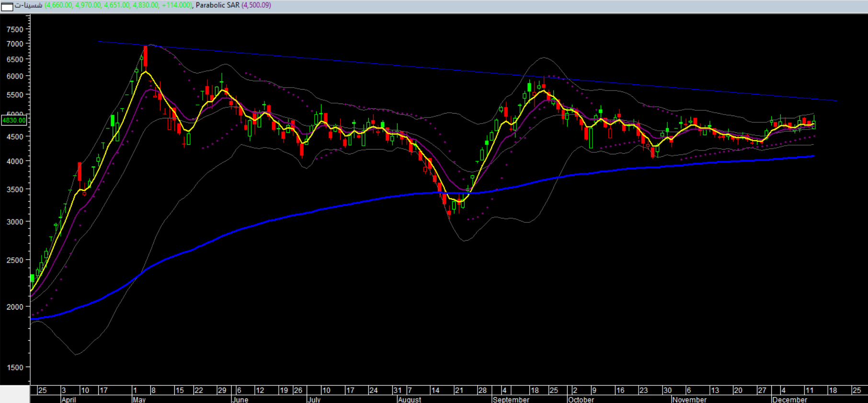
Task: Click the 3500 price axis label
Action: (15, 189)
